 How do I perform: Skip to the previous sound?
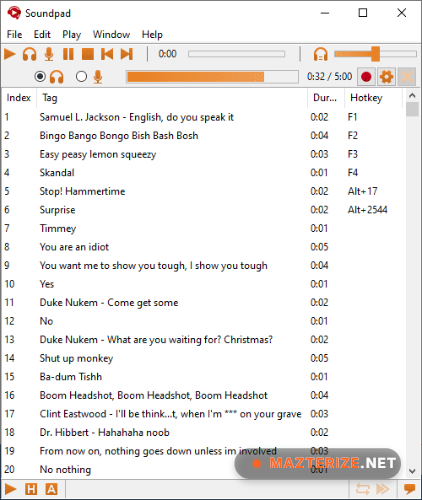[x=107, y=54]
